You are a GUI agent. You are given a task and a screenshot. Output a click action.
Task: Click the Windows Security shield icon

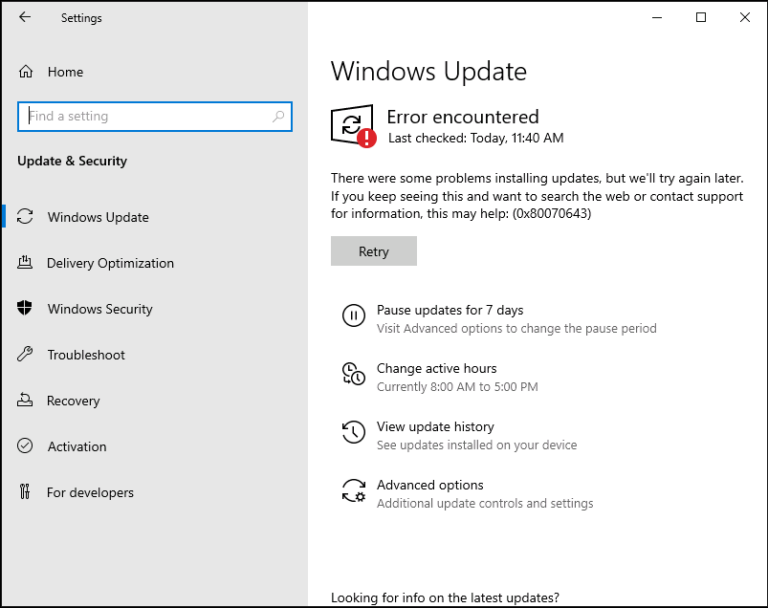coord(26,309)
